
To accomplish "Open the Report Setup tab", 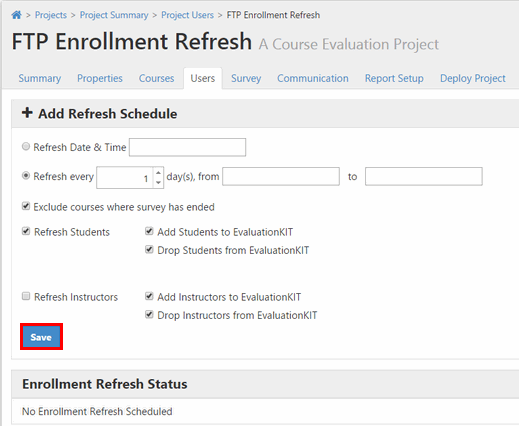I will (394, 78).
